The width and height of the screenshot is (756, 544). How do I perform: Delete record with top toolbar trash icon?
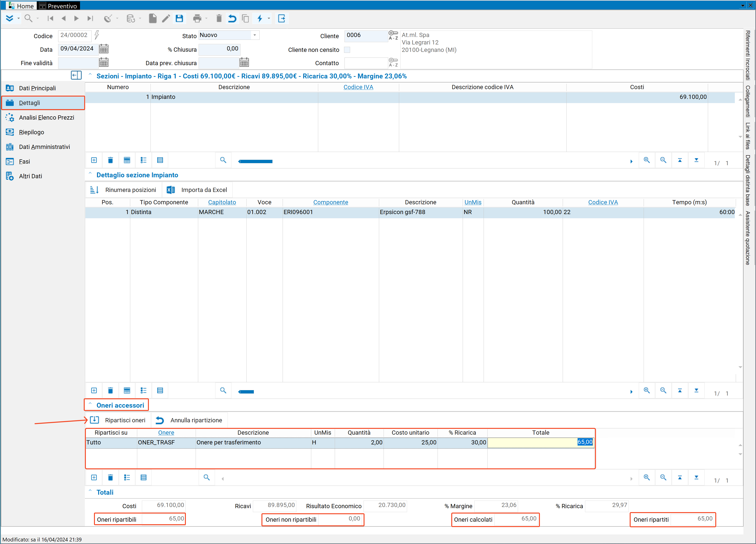point(219,18)
